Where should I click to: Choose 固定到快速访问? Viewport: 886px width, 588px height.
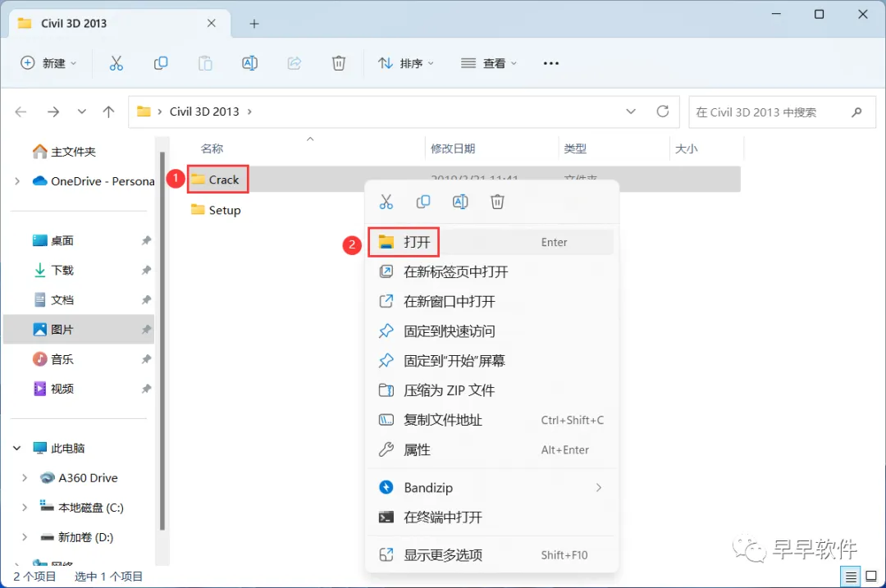click(491, 331)
